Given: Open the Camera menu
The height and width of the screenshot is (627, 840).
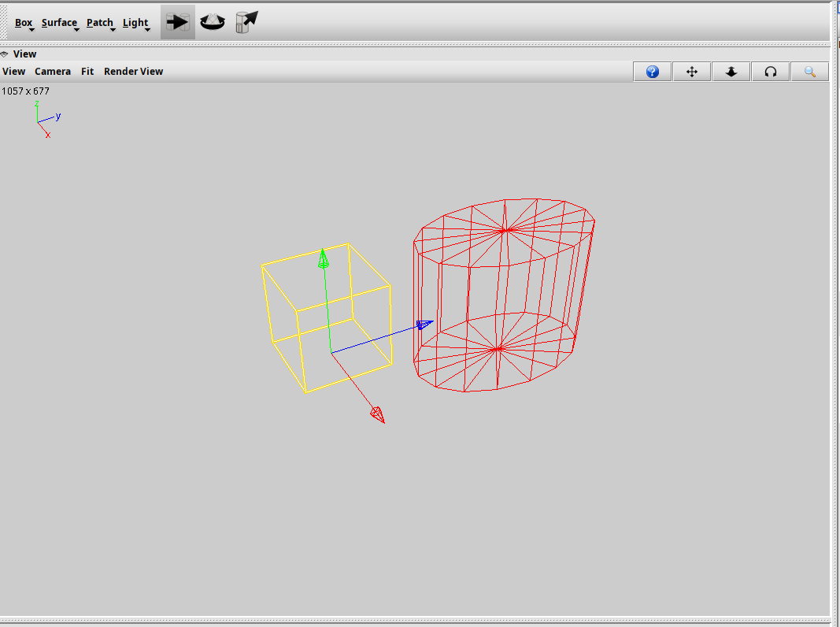Looking at the screenshot, I should (53, 71).
